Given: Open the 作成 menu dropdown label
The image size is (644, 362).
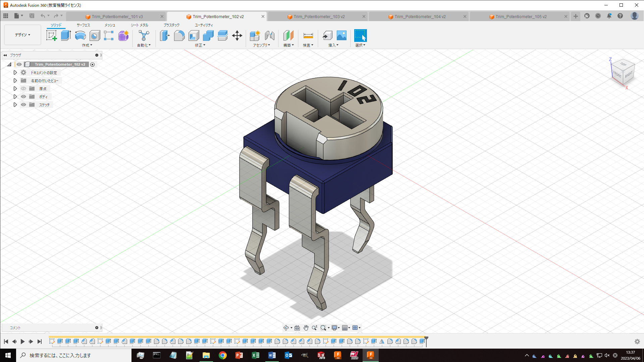Looking at the screenshot, I should click(87, 45).
